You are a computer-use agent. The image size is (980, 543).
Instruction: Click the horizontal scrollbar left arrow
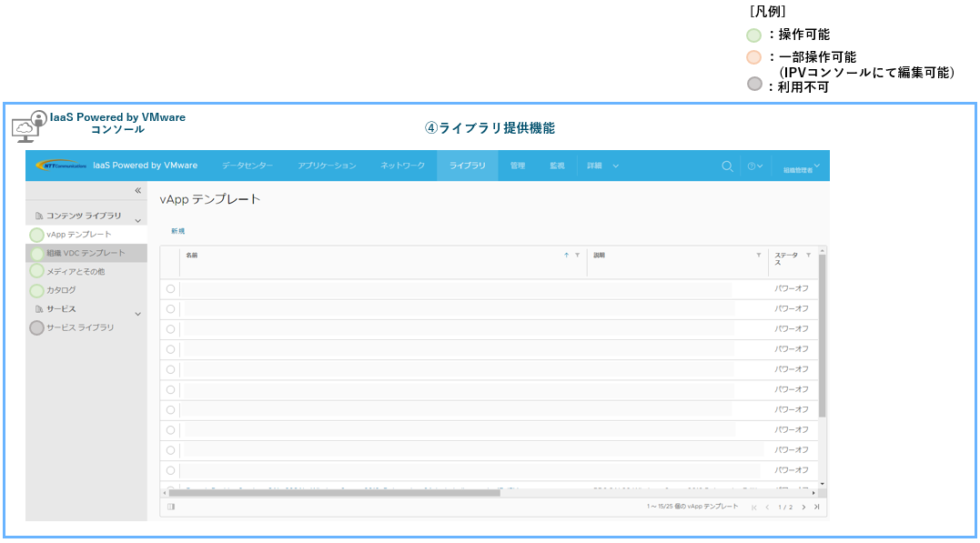click(x=165, y=493)
